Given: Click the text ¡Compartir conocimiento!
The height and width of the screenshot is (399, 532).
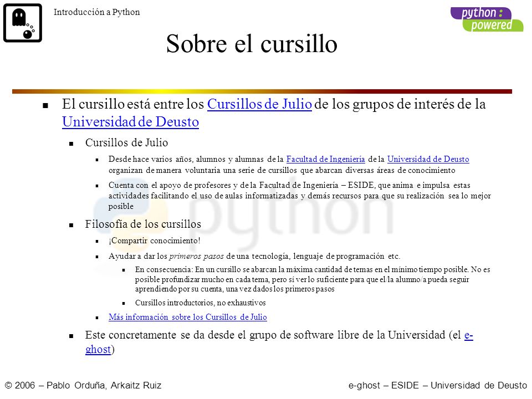Looking at the screenshot, I should (155, 241).
